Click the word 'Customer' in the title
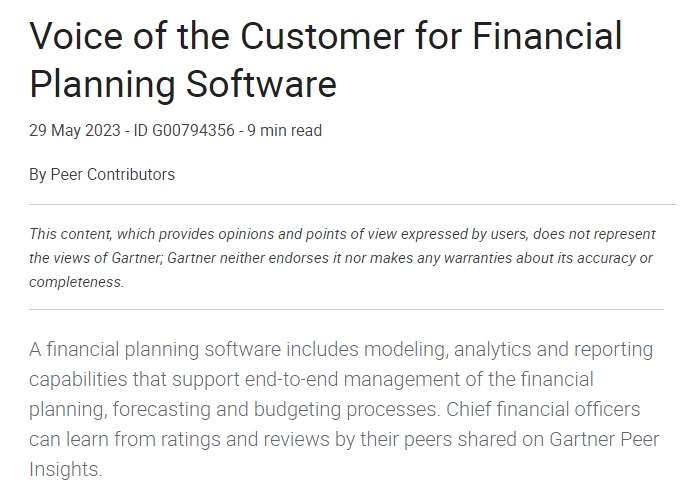This screenshot has width=695, height=499. [x=322, y=36]
